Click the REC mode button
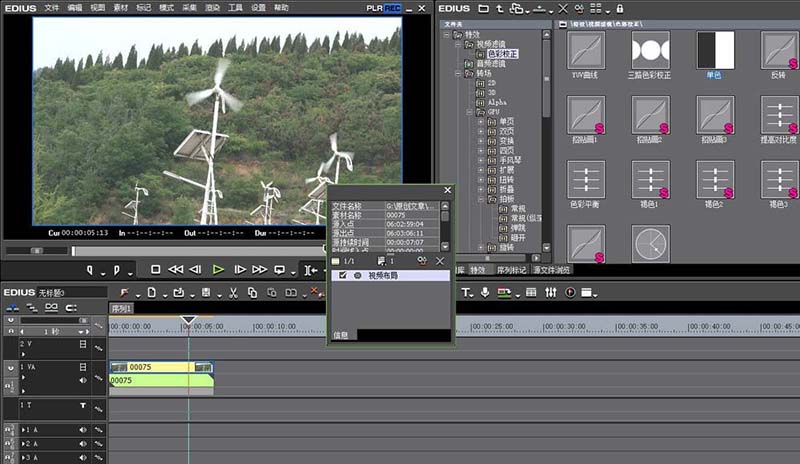 coord(392,8)
